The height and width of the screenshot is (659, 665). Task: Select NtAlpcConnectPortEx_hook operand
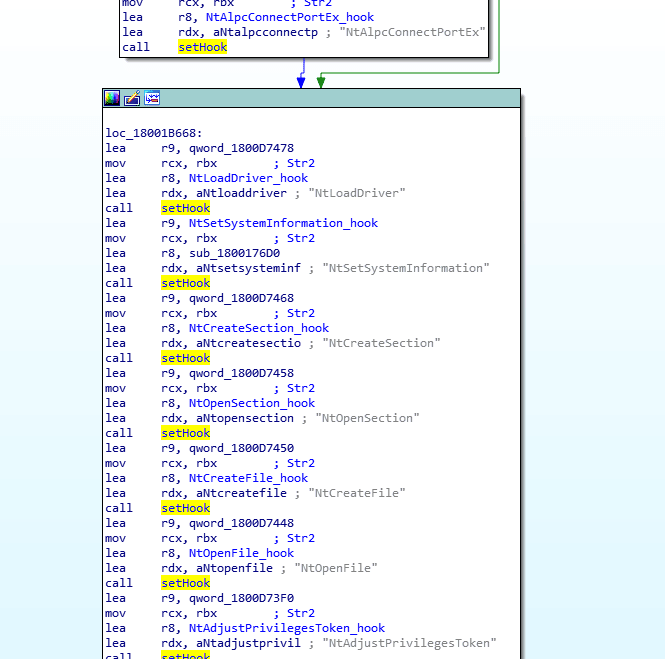click(290, 17)
